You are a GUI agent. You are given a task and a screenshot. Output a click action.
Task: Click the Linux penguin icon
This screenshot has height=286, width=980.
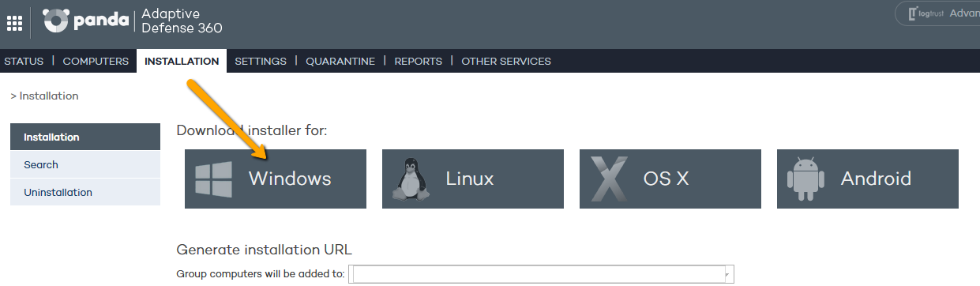point(411,179)
